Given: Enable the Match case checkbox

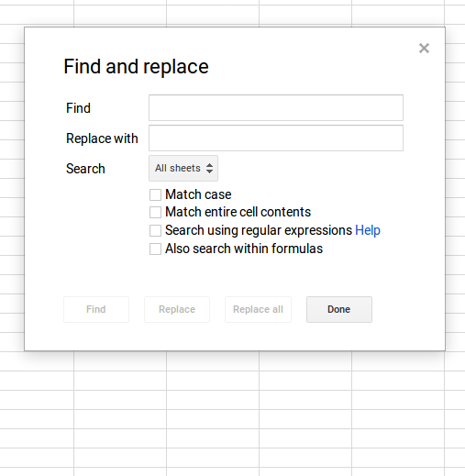Looking at the screenshot, I should tap(155, 194).
